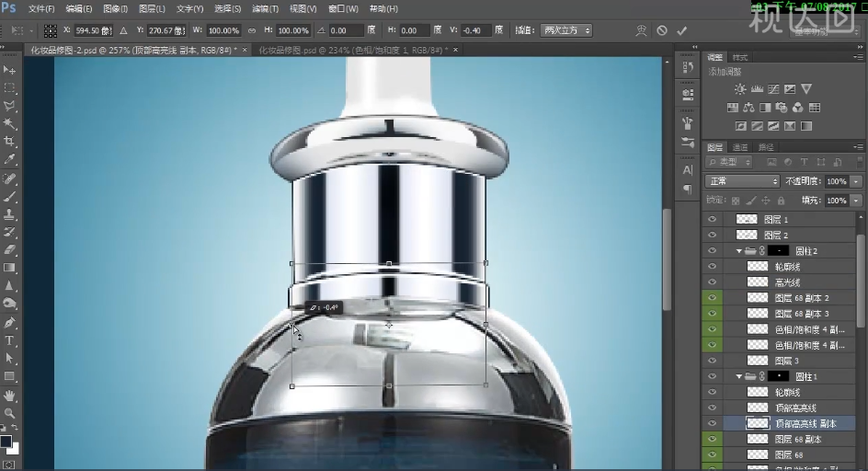The width and height of the screenshot is (868, 471).
Task: Collapse the 圆柱1 group
Action: click(739, 376)
